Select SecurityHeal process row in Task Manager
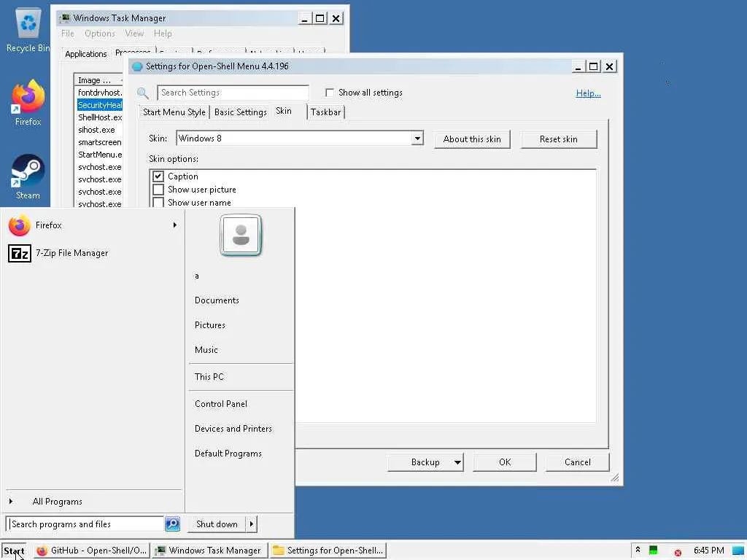 [99, 105]
